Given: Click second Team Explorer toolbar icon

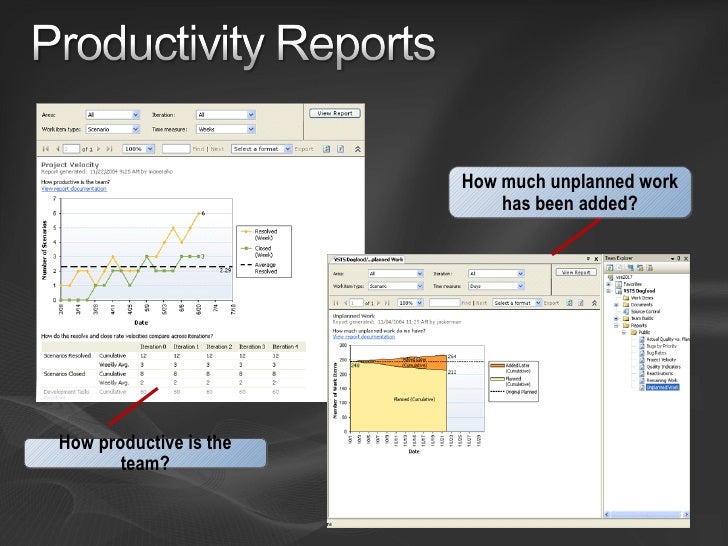Looking at the screenshot, I should point(620,267).
